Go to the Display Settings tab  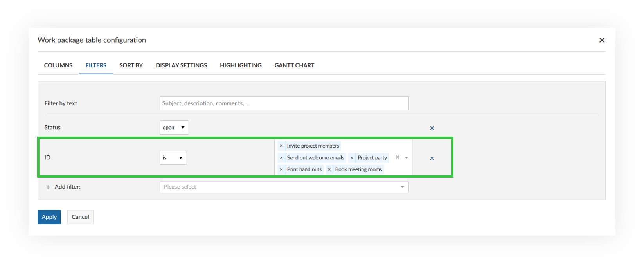tap(181, 65)
